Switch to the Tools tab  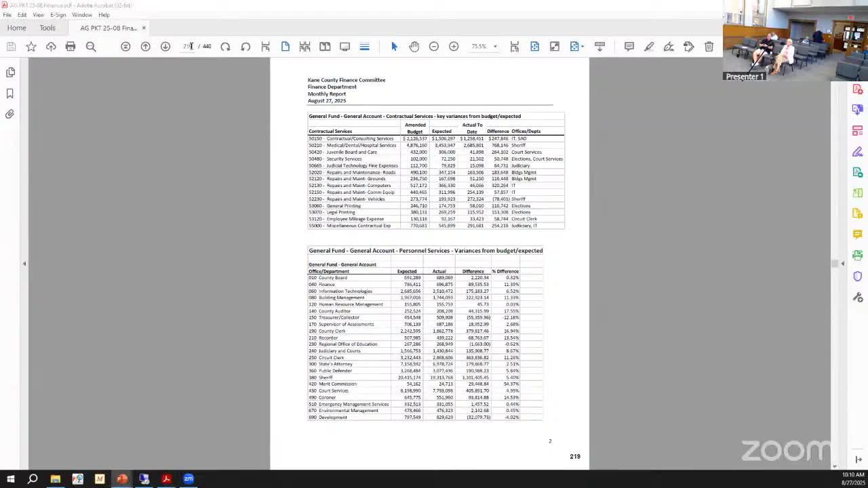pos(47,28)
